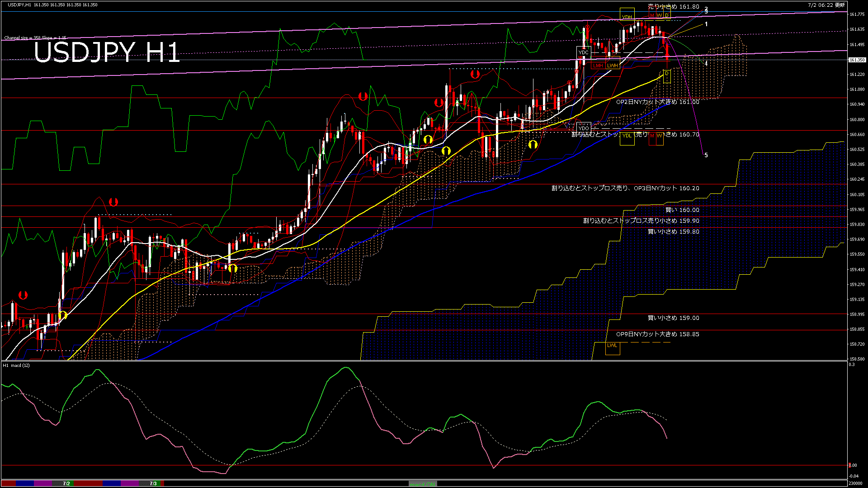Viewport: 868px width, 488px height.
Task: Click the 7/2 date marker on session bar
Action: point(66,483)
